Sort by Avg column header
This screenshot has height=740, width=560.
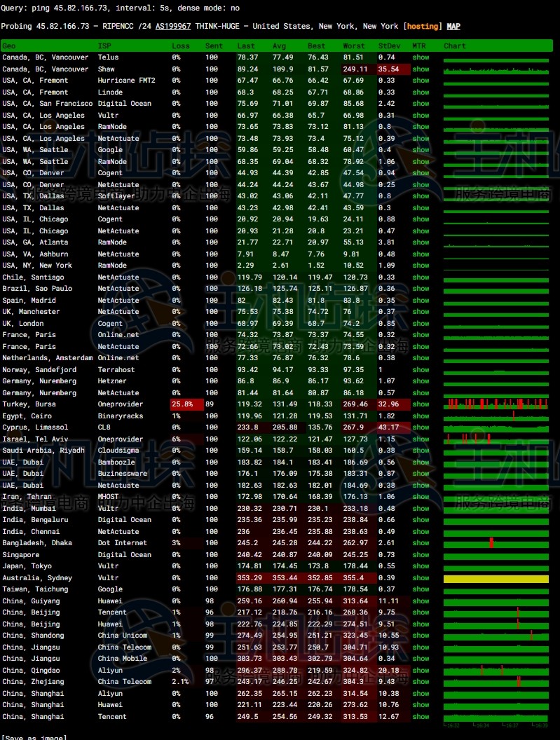(279, 46)
